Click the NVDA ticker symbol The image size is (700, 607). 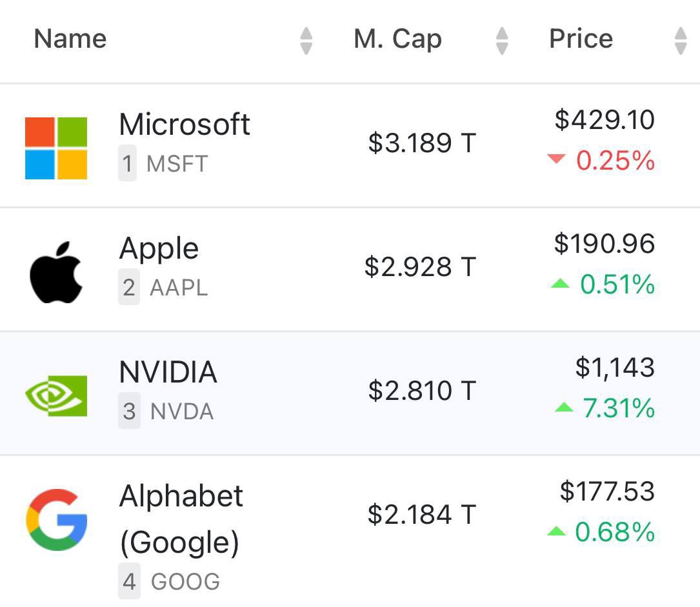click(x=181, y=412)
